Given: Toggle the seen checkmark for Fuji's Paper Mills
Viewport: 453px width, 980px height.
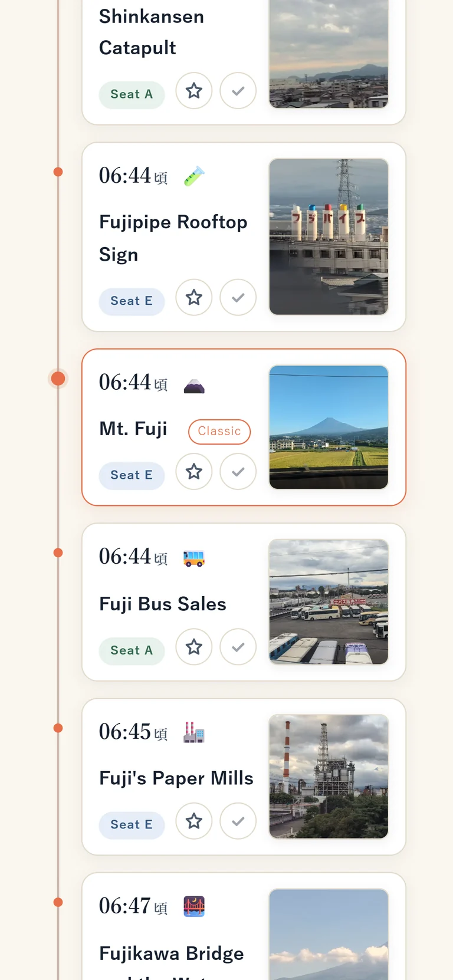Looking at the screenshot, I should (x=238, y=821).
